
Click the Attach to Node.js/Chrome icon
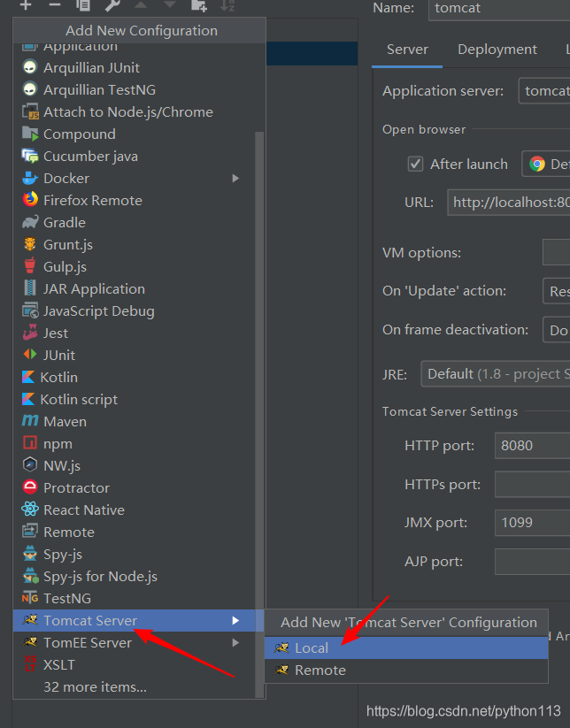point(30,111)
